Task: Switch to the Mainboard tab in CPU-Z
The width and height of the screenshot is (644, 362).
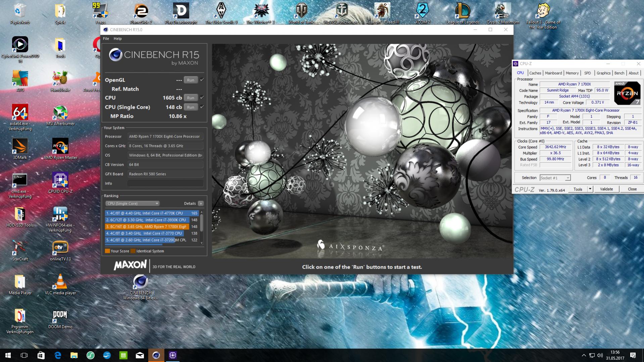Action: [553, 73]
